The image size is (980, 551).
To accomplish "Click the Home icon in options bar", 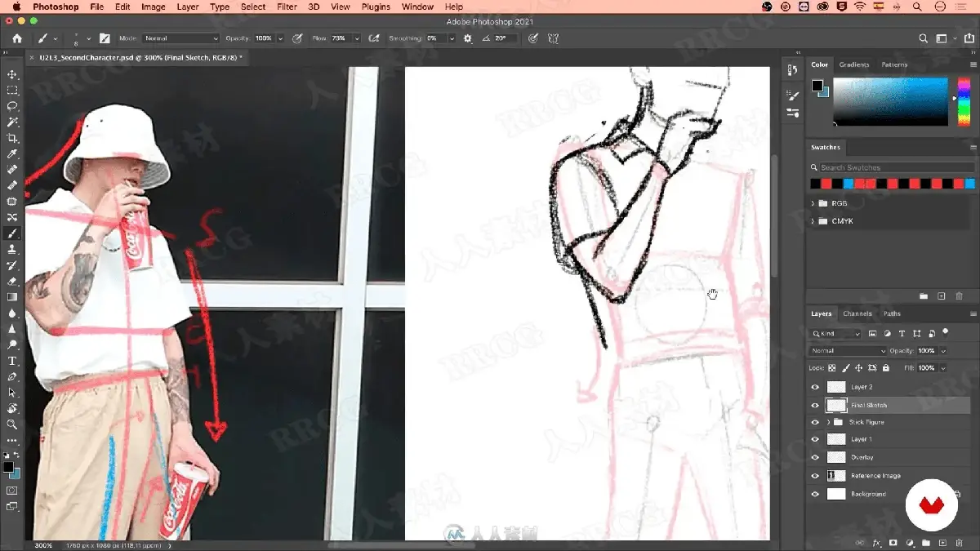I will coord(17,38).
